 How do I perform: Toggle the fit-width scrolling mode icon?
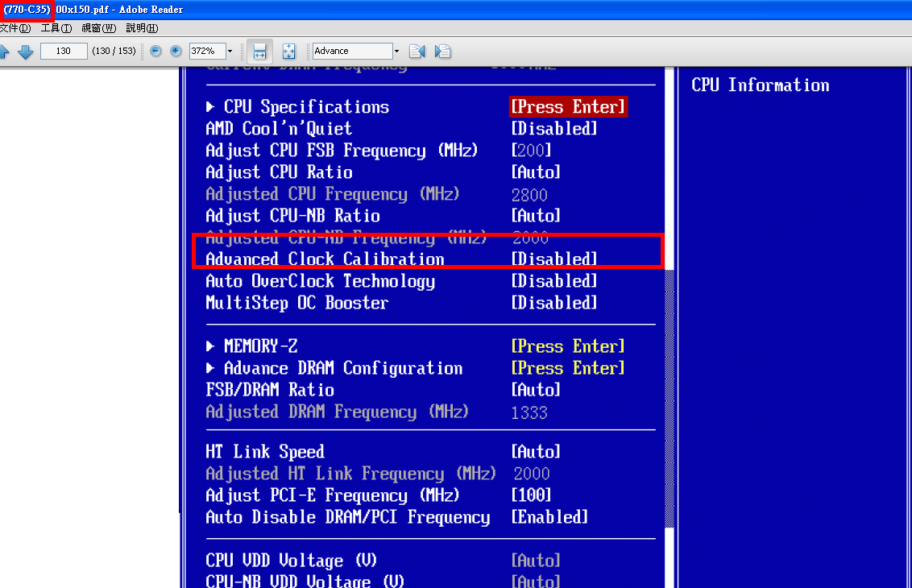coord(259,52)
